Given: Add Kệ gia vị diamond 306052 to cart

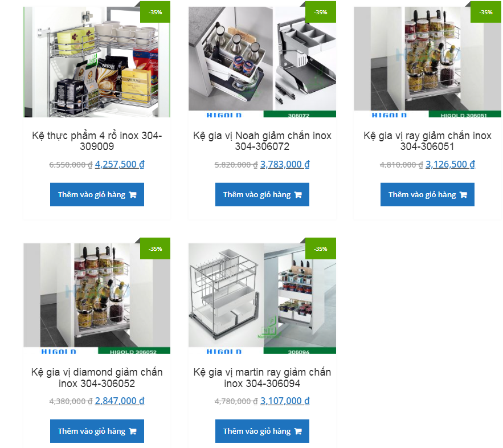Looking at the screenshot, I should pos(97,431).
